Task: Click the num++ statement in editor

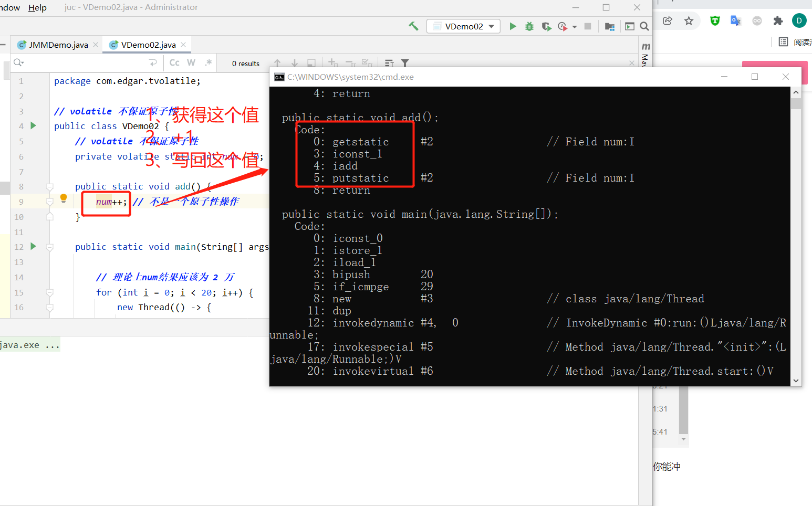Action: coord(111,202)
